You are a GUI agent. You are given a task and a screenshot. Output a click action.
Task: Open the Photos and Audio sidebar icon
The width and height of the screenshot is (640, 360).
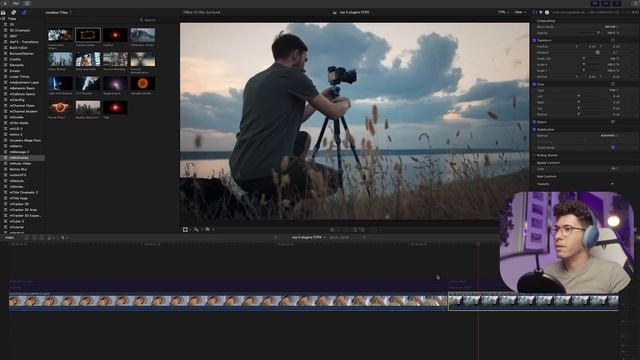13,13
